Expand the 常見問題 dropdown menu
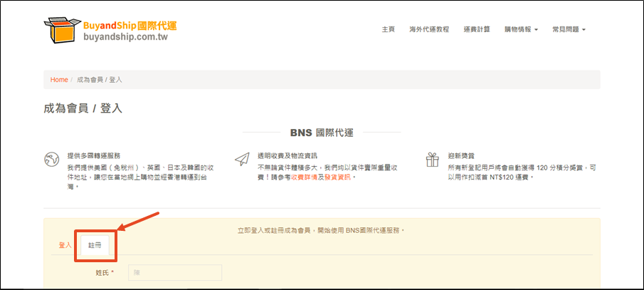Screen dimensions: 644x290 [569, 29]
